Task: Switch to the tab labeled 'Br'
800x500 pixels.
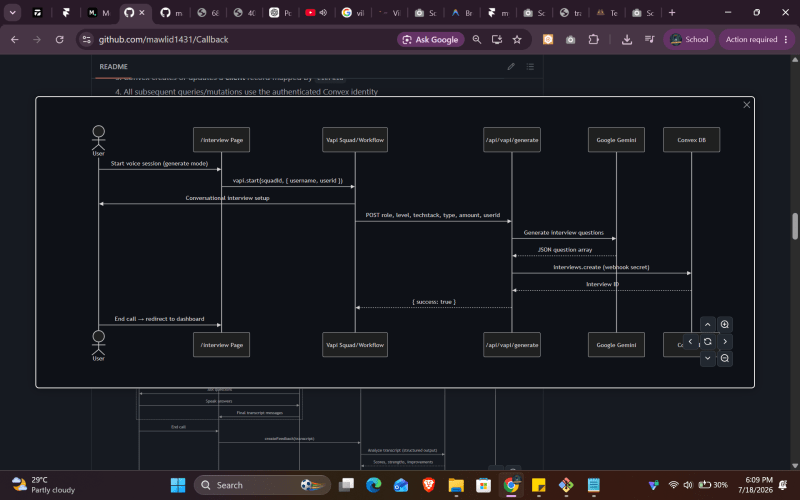Action: coord(462,13)
